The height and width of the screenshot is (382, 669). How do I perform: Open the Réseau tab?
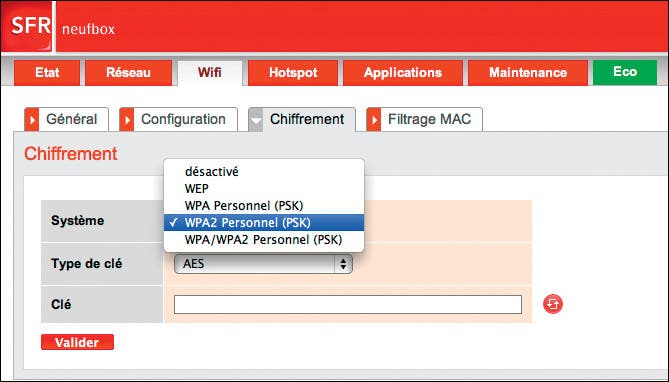(128, 73)
